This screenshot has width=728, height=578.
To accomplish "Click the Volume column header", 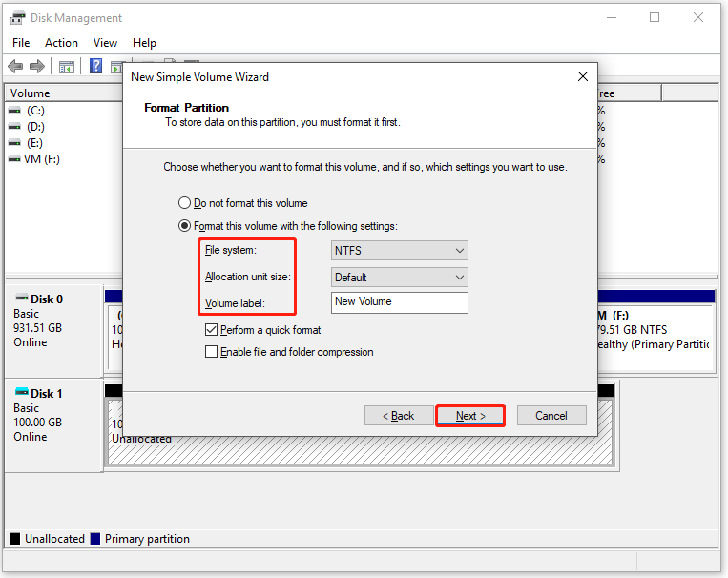I will pyautogui.click(x=64, y=93).
